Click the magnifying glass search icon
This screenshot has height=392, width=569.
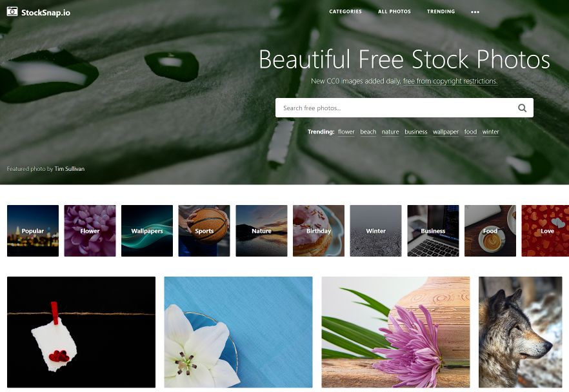(522, 108)
